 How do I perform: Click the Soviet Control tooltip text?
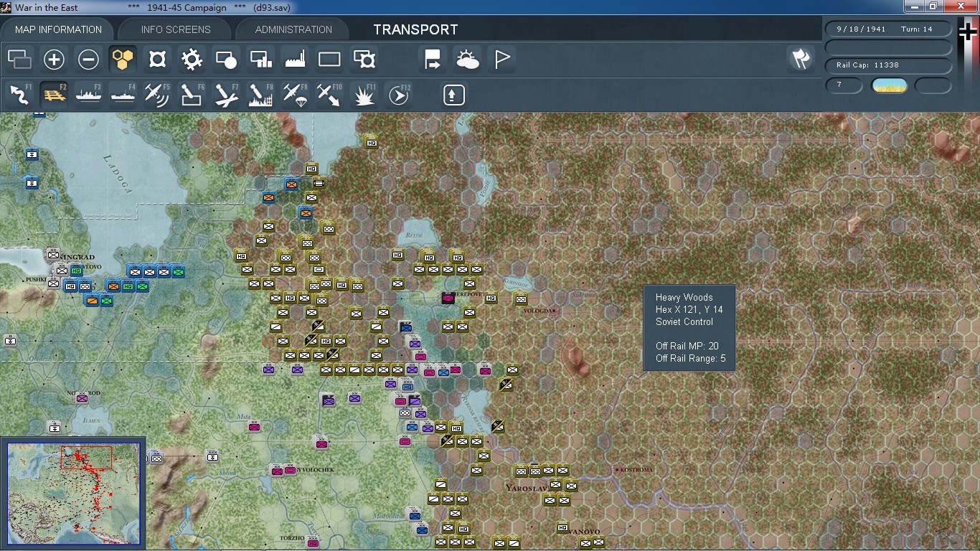pos(684,321)
